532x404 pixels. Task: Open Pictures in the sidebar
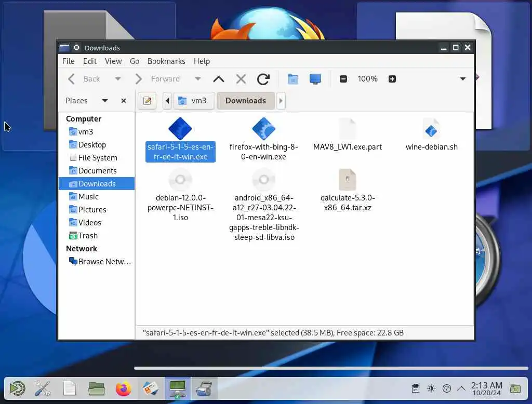click(x=97, y=210)
